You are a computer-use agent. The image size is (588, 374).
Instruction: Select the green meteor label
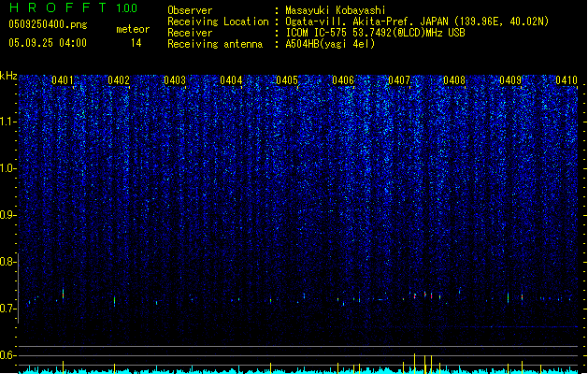pyautogui.click(x=133, y=29)
